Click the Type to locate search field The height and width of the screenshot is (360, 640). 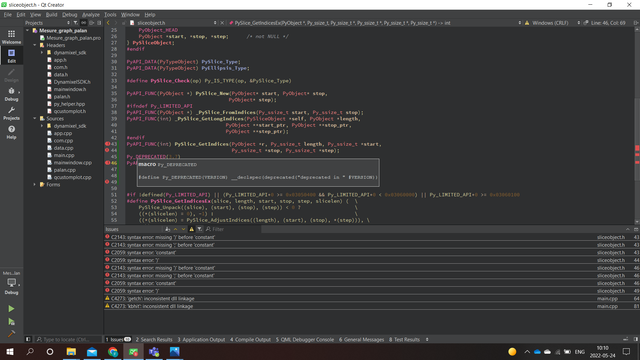pyautogui.click(x=68, y=339)
